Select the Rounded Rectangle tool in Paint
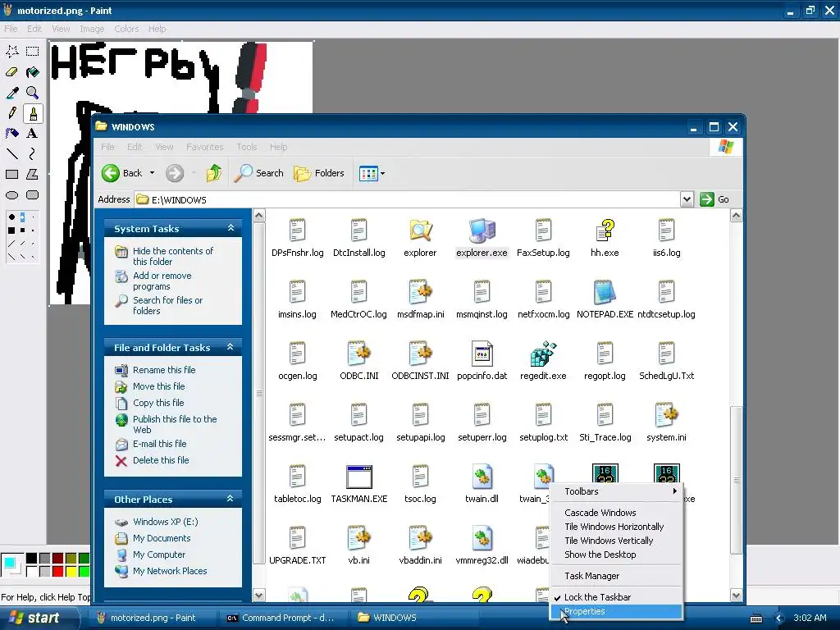 coord(33,195)
